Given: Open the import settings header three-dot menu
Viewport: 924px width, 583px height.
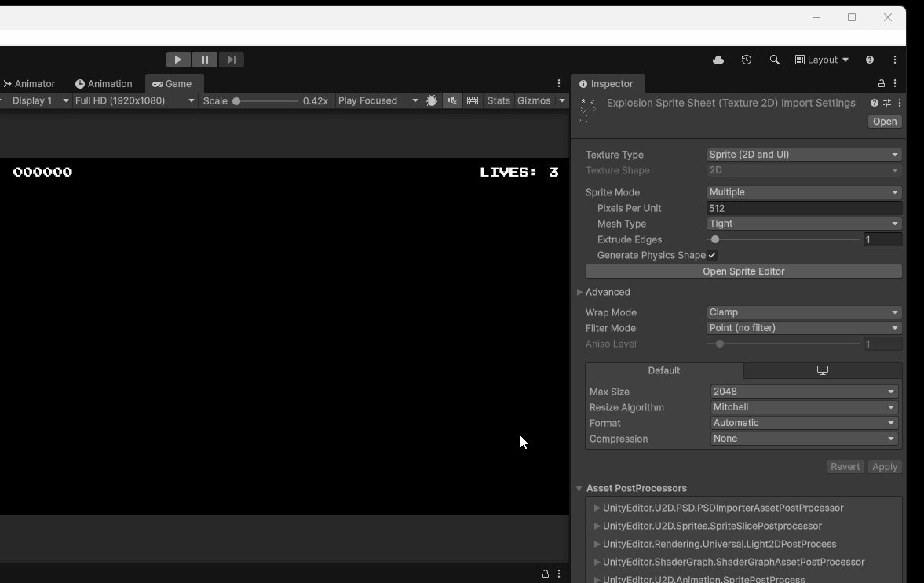Looking at the screenshot, I should click(x=899, y=103).
